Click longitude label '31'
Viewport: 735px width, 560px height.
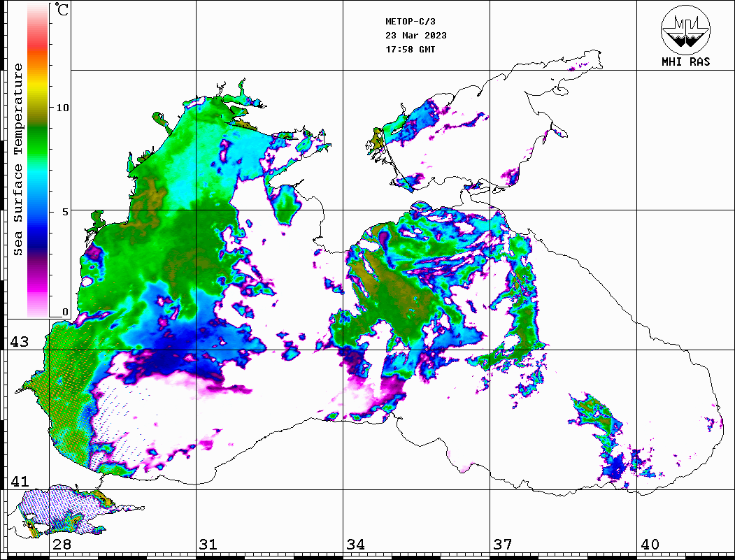208,545
